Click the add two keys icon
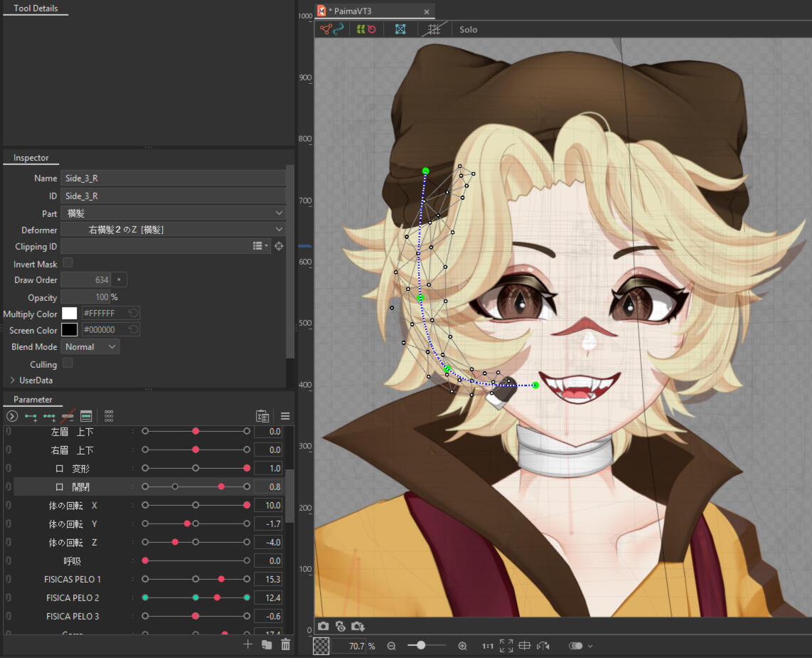The width and height of the screenshot is (812, 658). point(31,416)
